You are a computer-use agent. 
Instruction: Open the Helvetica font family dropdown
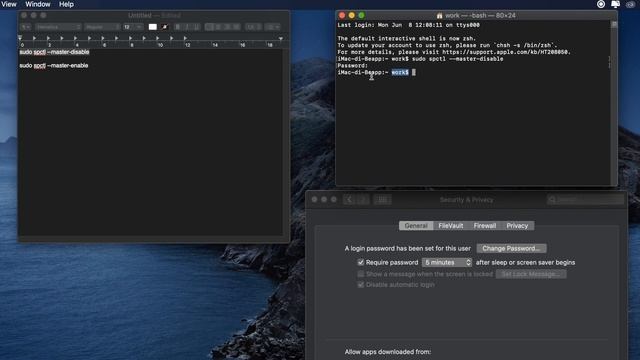58,27
